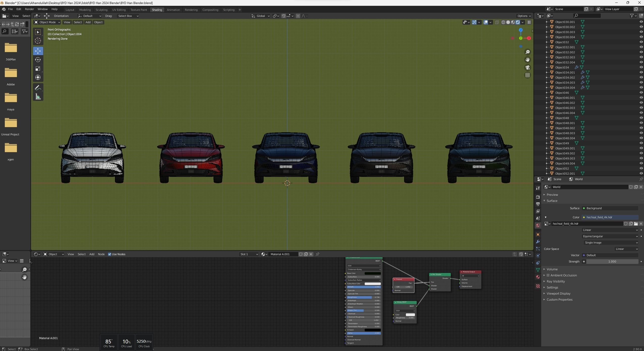Select the Transform tool

(38, 77)
